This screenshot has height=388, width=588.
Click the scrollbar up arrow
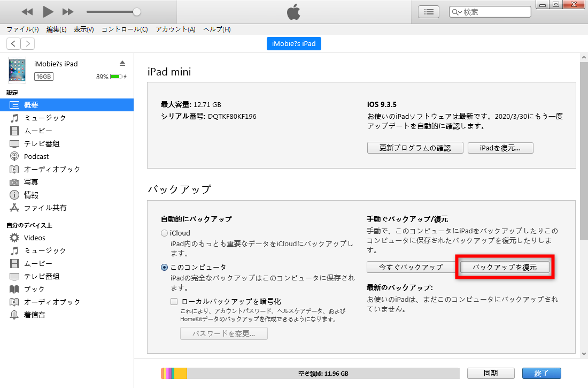click(584, 57)
